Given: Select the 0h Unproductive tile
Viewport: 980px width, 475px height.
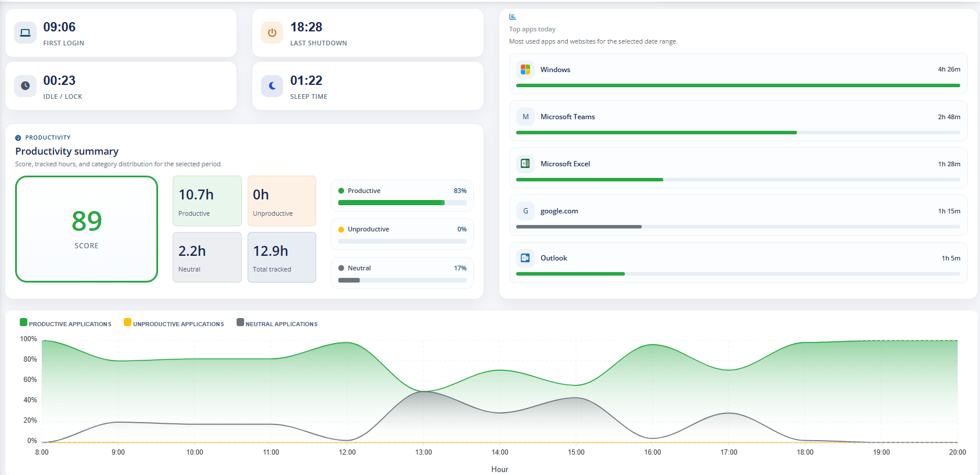Looking at the screenshot, I should point(282,201).
